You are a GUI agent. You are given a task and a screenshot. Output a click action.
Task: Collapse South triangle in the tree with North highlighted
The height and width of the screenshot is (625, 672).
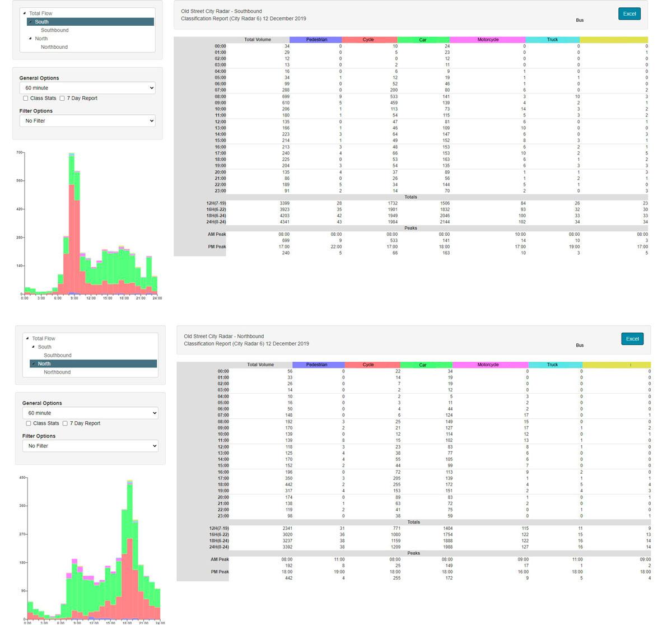(33, 347)
